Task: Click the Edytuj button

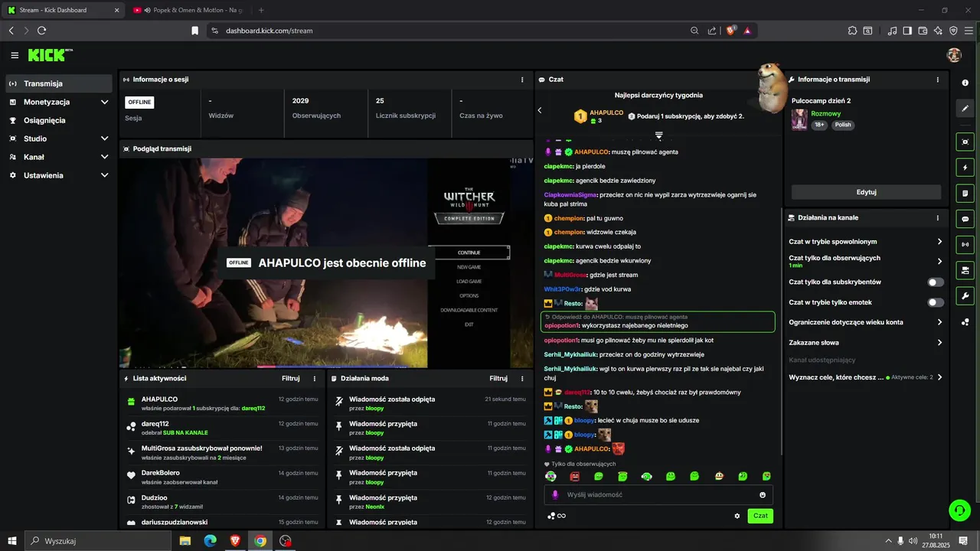Action: point(866,192)
